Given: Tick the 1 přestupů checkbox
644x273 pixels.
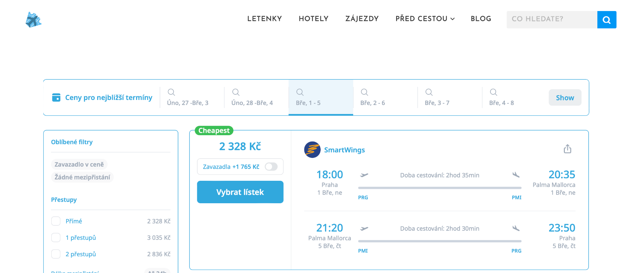Looking at the screenshot, I should pos(56,237).
